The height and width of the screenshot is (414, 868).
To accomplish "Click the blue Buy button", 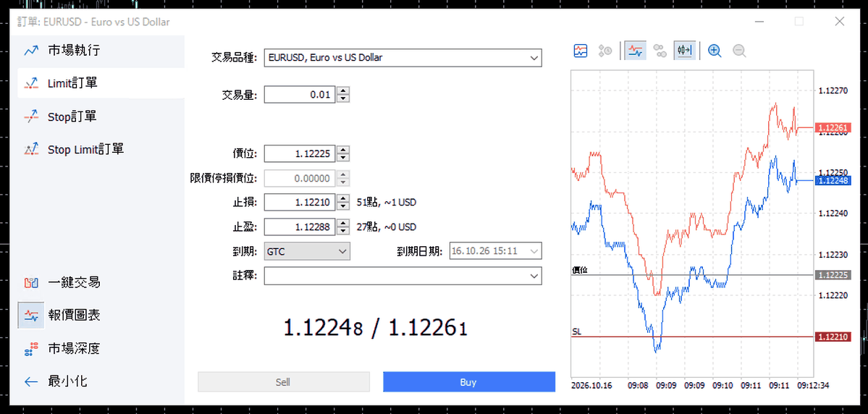I will (469, 382).
